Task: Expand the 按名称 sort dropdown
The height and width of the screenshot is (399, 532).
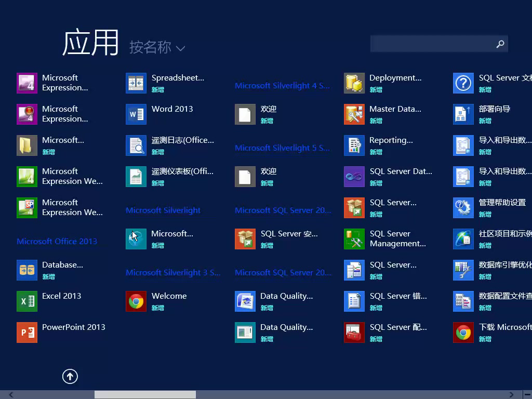Action: [157, 48]
